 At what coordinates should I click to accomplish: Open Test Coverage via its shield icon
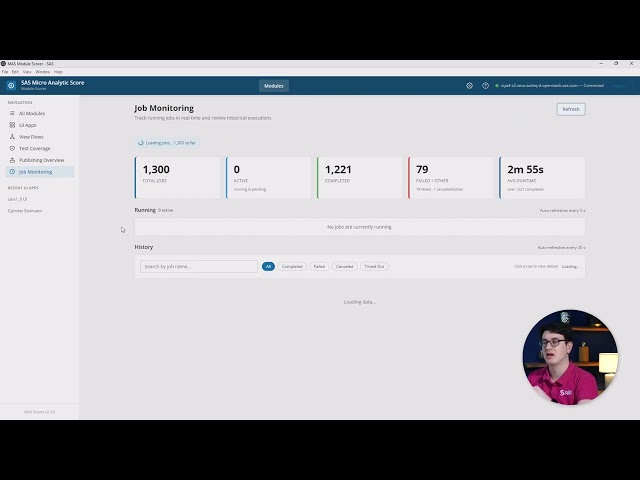[12, 148]
